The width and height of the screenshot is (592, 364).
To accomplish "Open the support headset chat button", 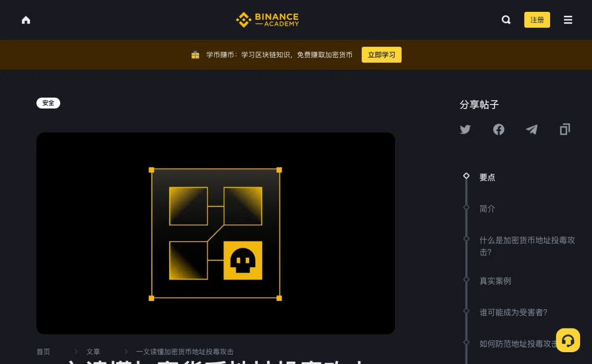I will tap(568, 340).
